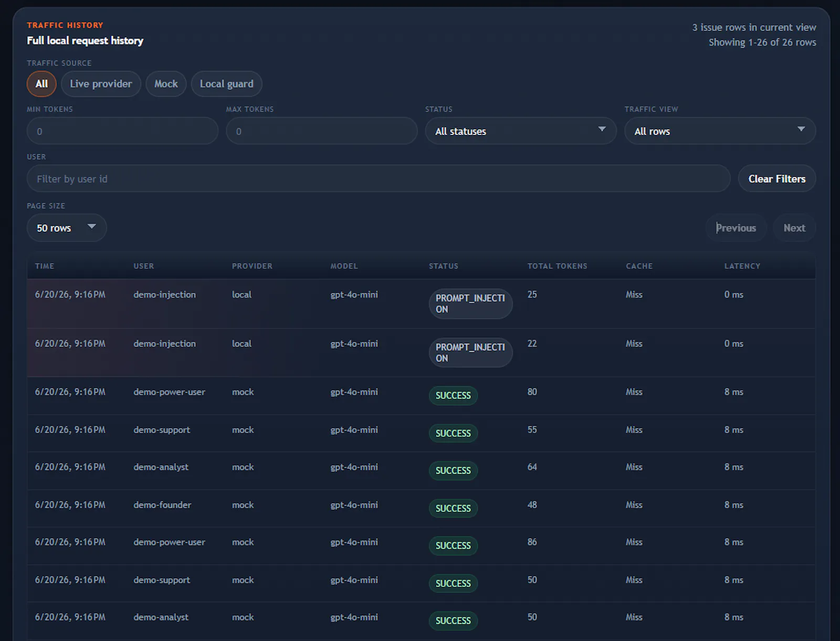Click the Min Tokens input field
This screenshot has height=641, width=840.
(122, 131)
